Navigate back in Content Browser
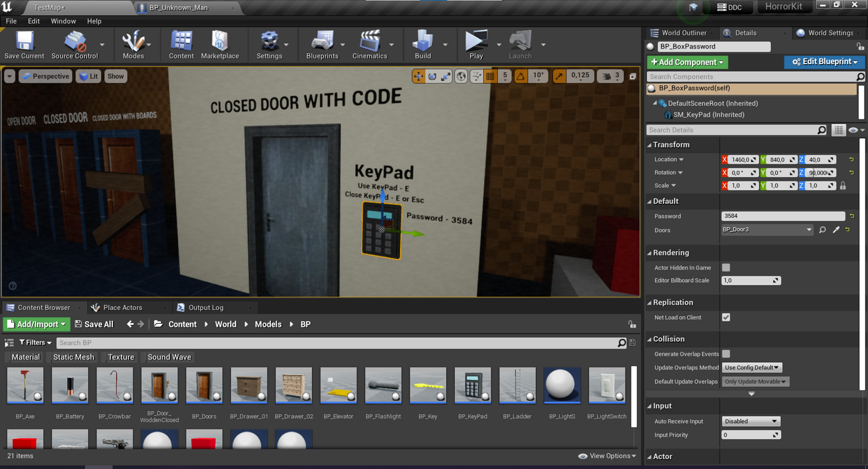868x469 pixels. 130,324
